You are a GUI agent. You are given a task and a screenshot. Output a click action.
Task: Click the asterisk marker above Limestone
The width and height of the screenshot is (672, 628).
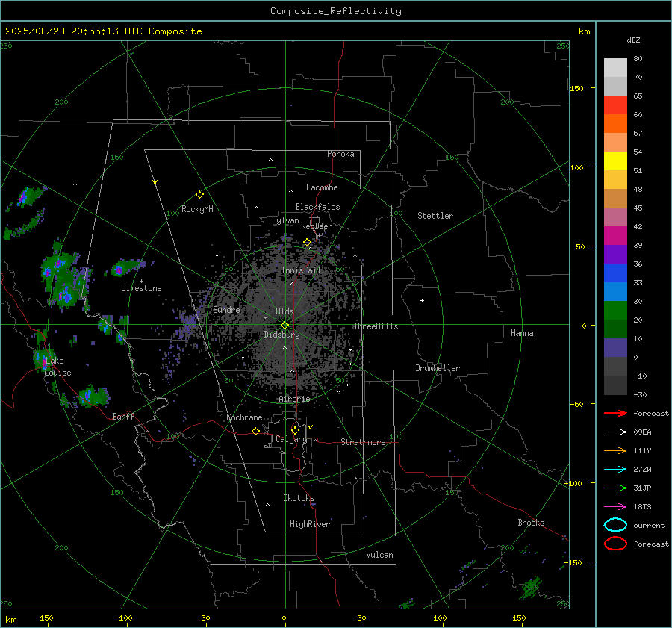tap(141, 282)
